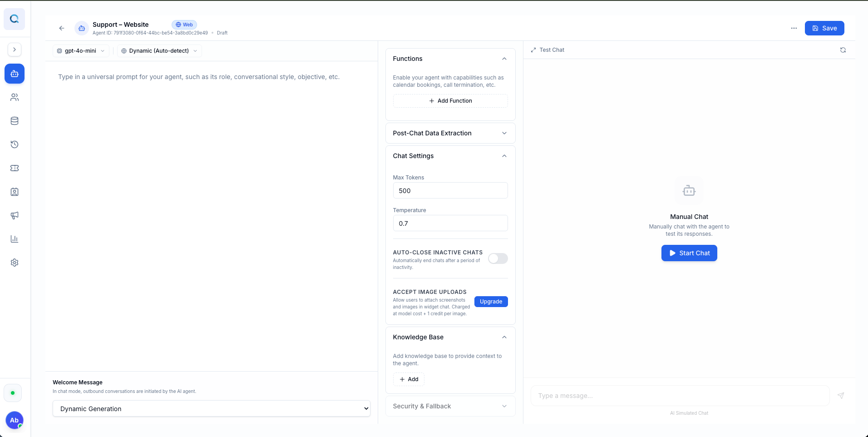Toggle Auto-Close Inactive Chats switch
The image size is (868, 437).
[498, 258]
